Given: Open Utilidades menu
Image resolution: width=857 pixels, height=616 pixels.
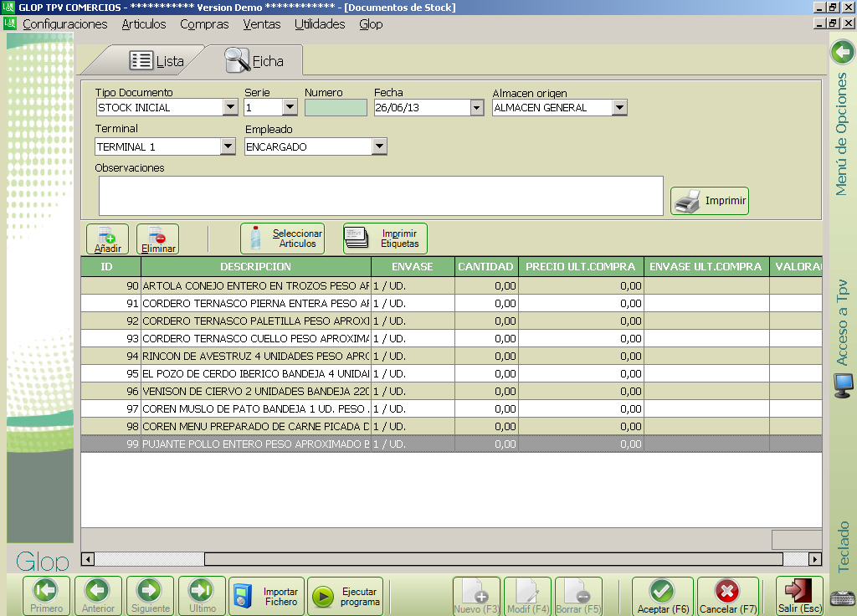Looking at the screenshot, I should click(x=320, y=24).
